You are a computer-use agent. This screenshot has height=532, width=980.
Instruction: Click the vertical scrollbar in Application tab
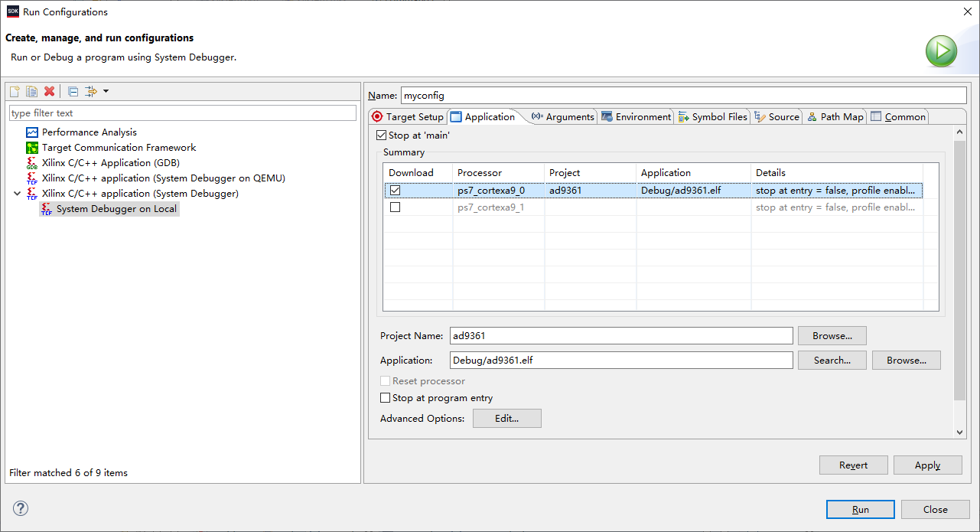tap(961, 270)
